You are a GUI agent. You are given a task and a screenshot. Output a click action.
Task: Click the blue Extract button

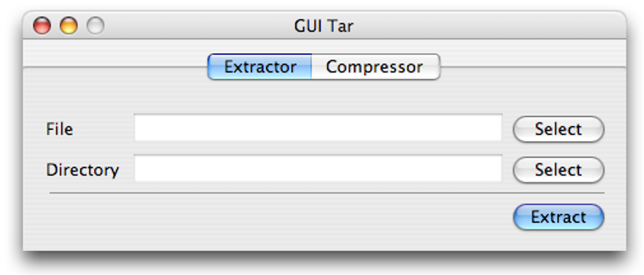click(558, 217)
